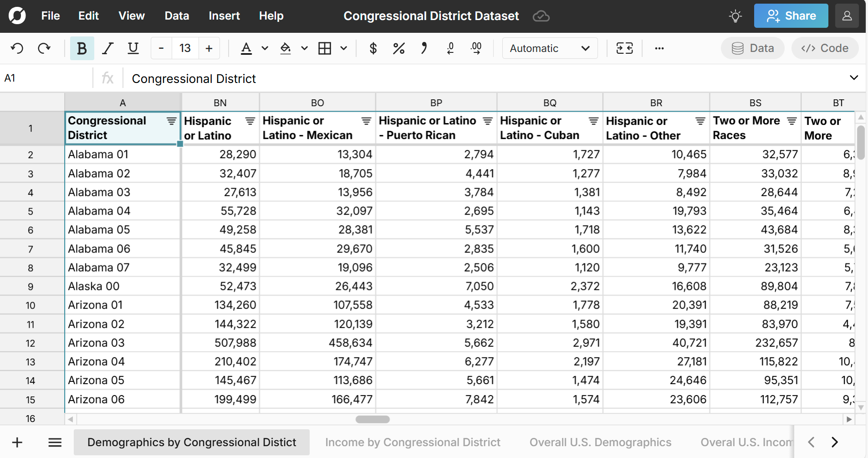
Task: Toggle italic formatting
Action: (107, 48)
